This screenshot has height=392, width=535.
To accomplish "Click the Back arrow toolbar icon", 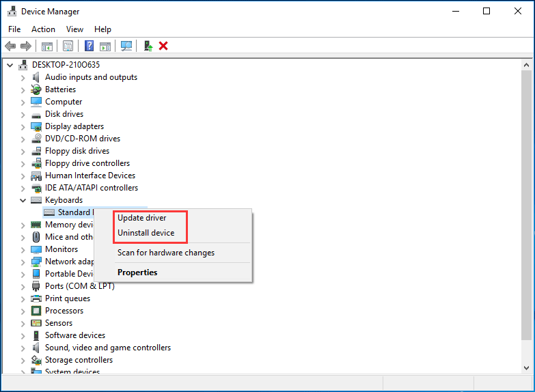I will pyautogui.click(x=10, y=46).
